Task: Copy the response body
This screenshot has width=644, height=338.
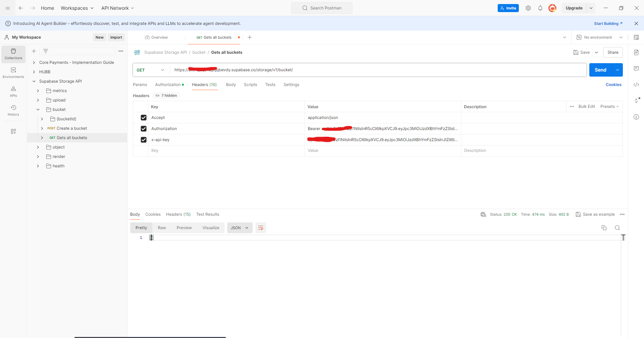Action: coord(604,228)
